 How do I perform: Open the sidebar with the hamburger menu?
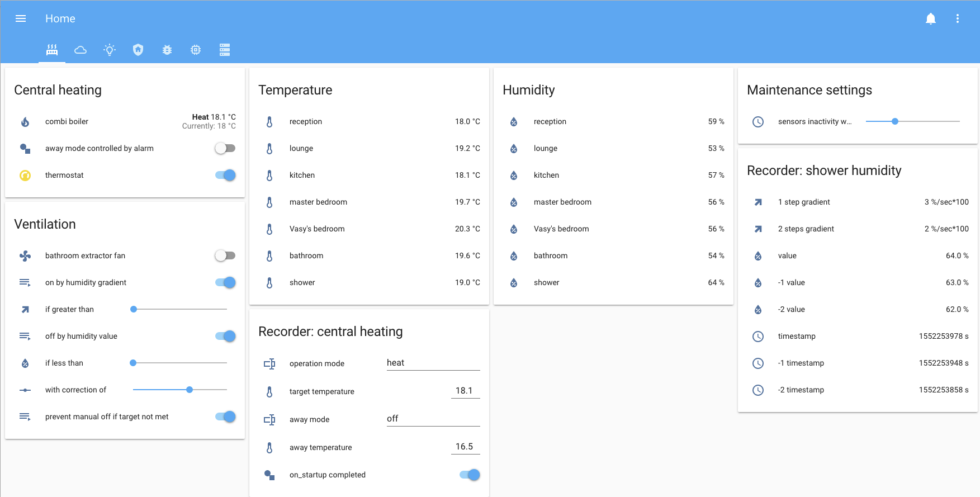point(21,18)
